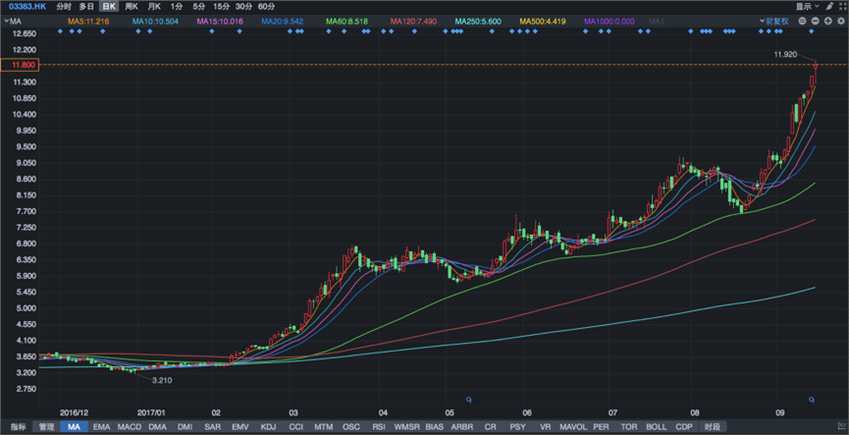Choose the RSI indicator
This screenshot has height=435, width=850.
click(379, 427)
